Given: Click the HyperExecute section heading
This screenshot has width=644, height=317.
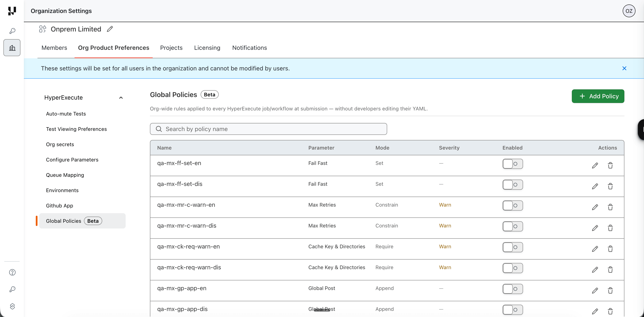Looking at the screenshot, I should (63, 98).
